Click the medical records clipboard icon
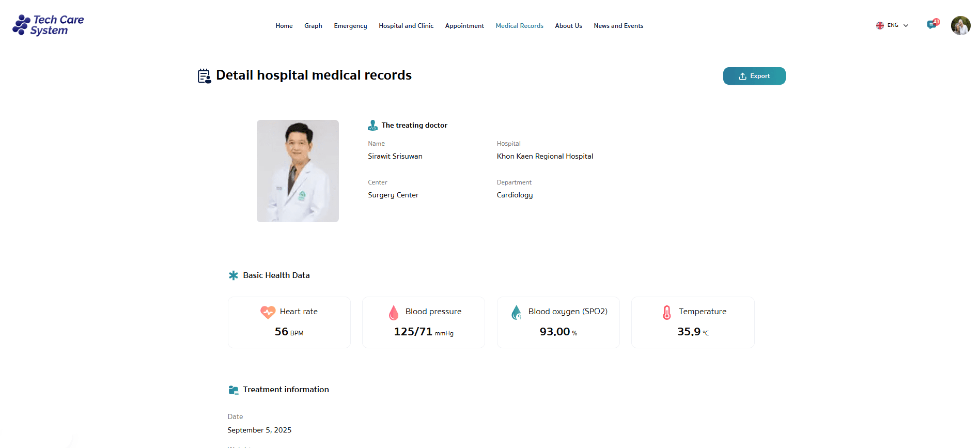 tap(204, 76)
